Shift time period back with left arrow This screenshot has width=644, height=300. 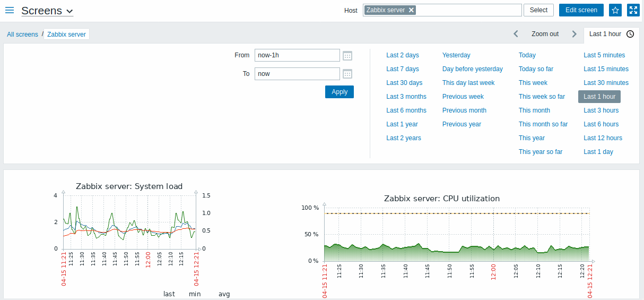pyautogui.click(x=516, y=34)
